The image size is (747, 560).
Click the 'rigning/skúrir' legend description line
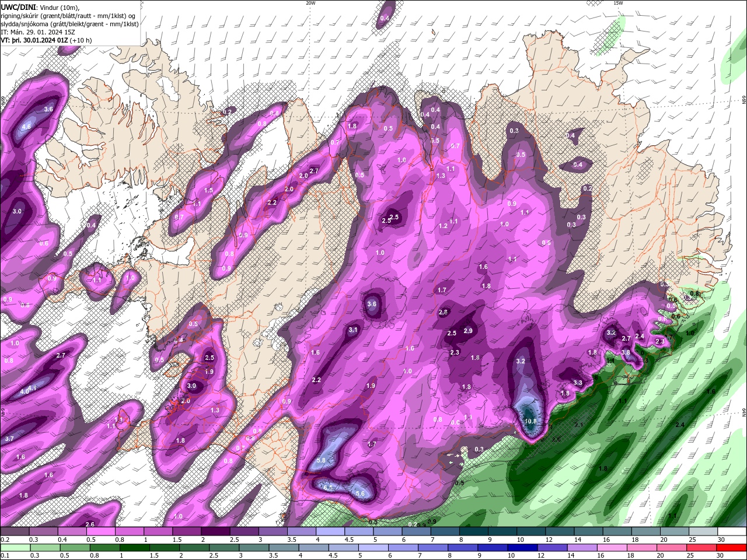pyautogui.click(x=68, y=16)
